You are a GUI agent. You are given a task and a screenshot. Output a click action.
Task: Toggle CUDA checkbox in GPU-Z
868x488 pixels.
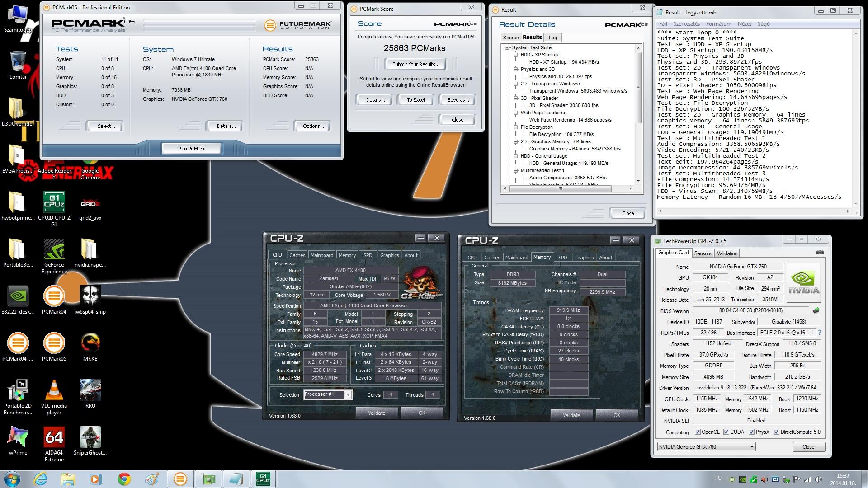point(726,432)
